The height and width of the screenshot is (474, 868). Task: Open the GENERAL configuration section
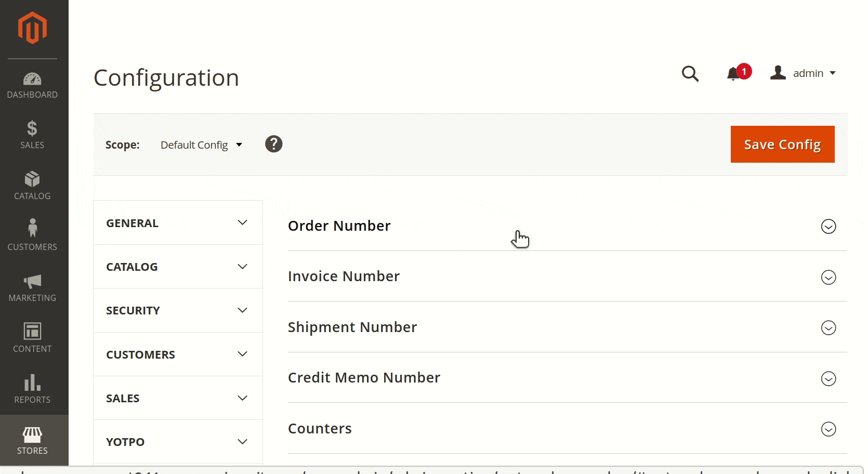[x=177, y=222]
